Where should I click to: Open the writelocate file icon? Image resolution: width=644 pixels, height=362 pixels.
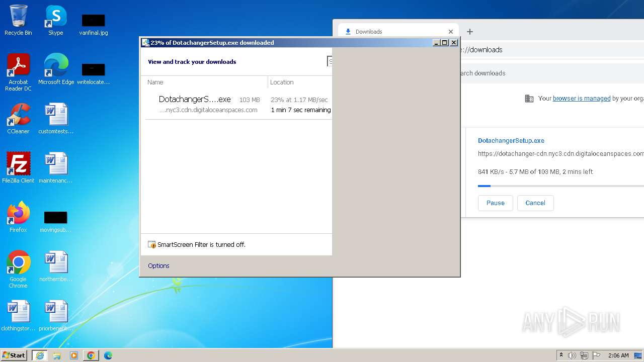[x=93, y=73]
